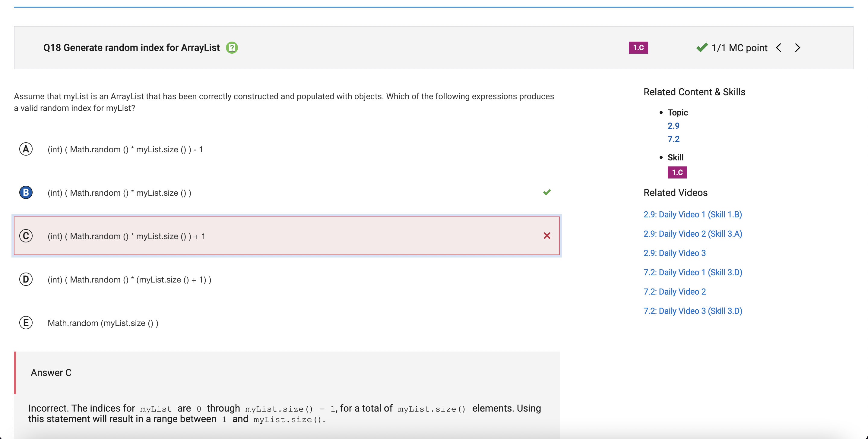Click option A expression text ending in - 1

click(125, 149)
